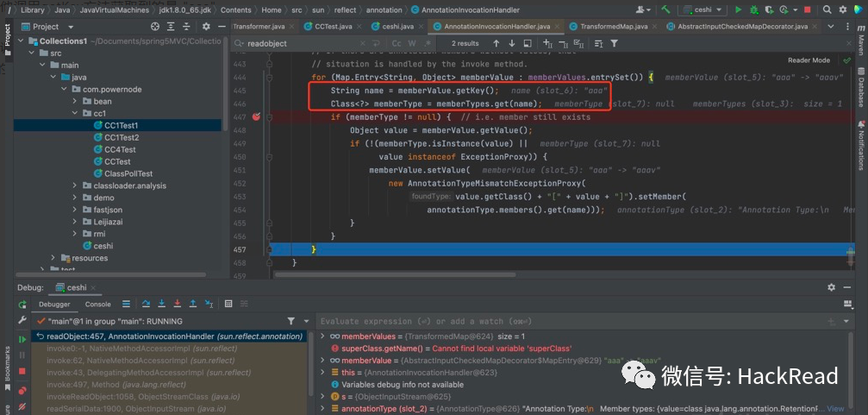Switch to Console tab
This screenshot has width=868, height=415.
point(98,305)
